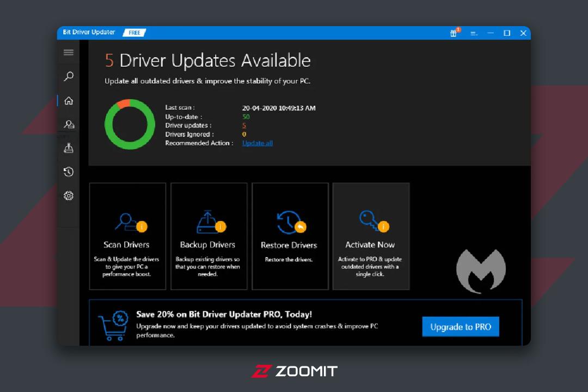Screen dimensions: 588x392
Task: Click the Activate Now key icon
Action: (374, 222)
